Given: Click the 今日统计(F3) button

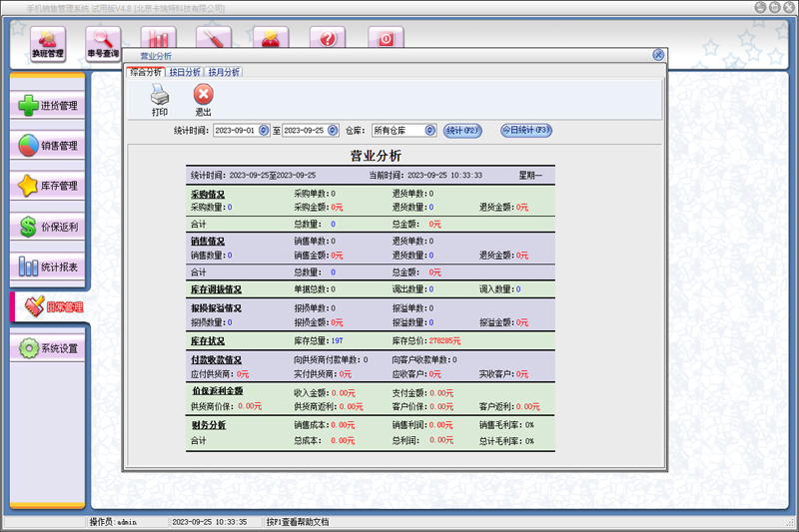Looking at the screenshot, I should (x=525, y=131).
